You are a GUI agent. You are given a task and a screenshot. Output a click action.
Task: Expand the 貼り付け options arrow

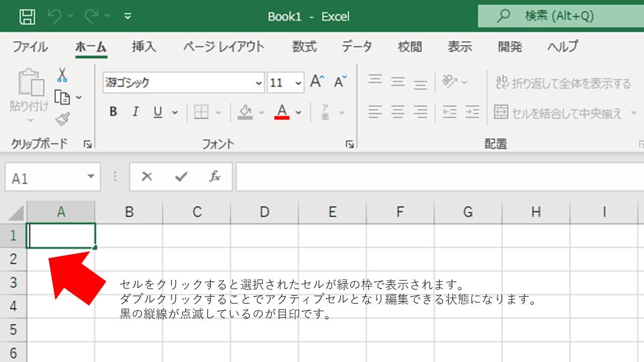(30, 119)
